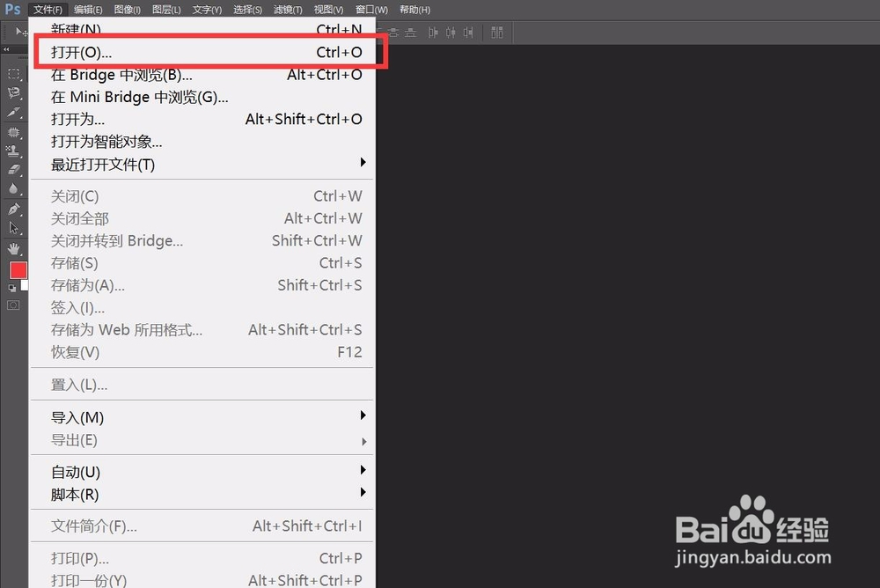The height and width of the screenshot is (588, 880).
Task: Open the 滤镜(T) menu
Action: pos(288,10)
